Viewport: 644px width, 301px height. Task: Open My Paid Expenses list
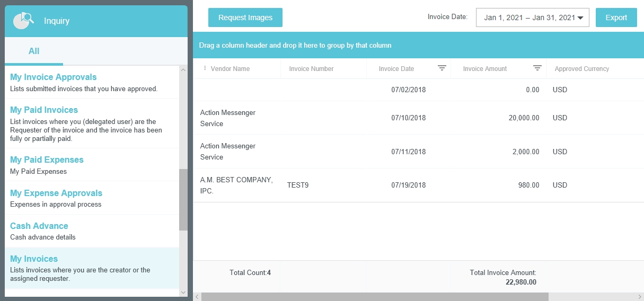47,160
